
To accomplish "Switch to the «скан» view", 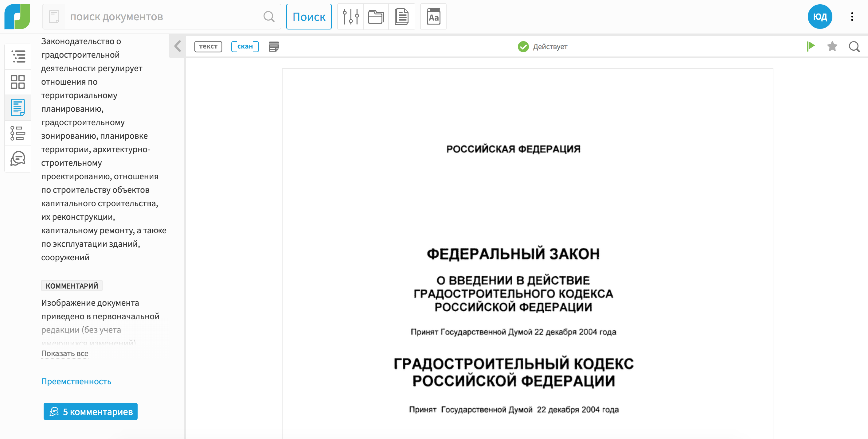I will tap(245, 46).
